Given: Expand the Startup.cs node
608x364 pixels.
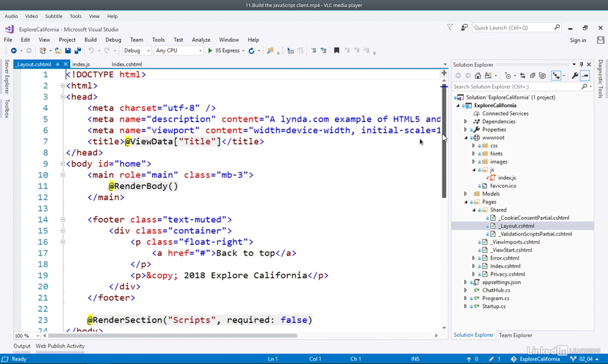Looking at the screenshot, I should click(x=466, y=306).
